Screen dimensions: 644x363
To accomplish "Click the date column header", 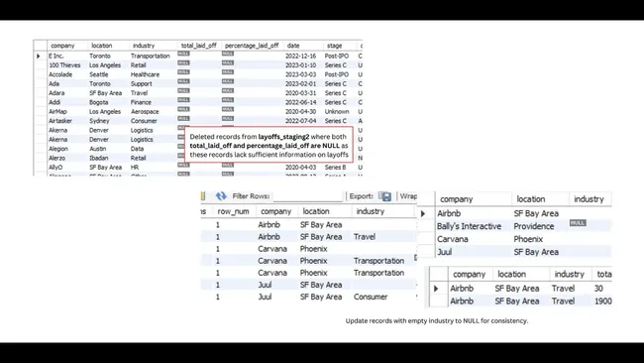I will coord(293,46).
